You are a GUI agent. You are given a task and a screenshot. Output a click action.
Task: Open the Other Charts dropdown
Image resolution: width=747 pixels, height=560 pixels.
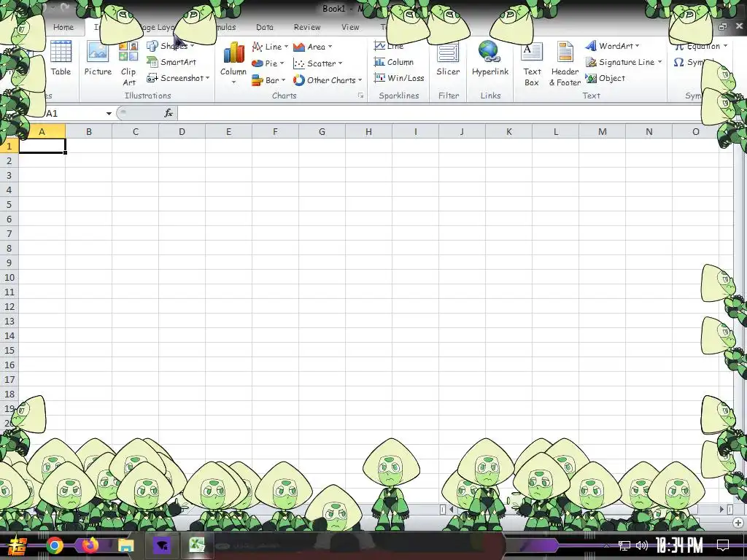(x=328, y=80)
